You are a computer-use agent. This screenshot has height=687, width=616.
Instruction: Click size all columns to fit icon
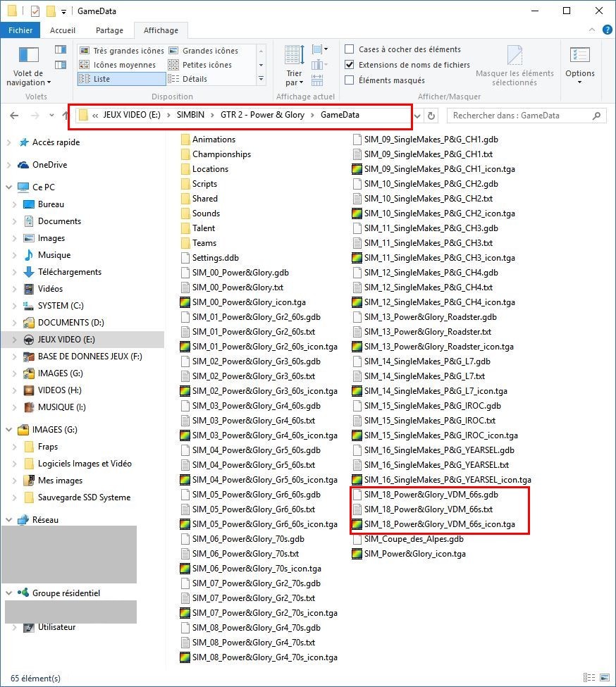pyautogui.click(x=317, y=80)
